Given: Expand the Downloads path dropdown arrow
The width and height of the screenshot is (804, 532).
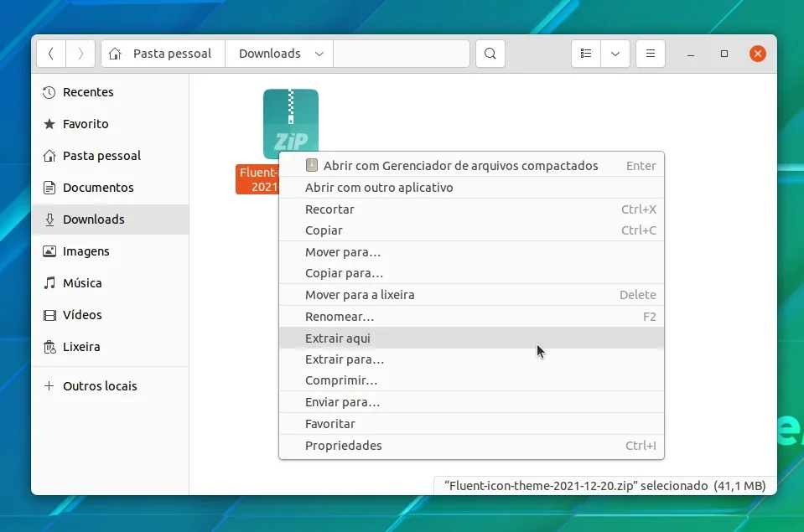Looking at the screenshot, I should (x=319, y=54).
